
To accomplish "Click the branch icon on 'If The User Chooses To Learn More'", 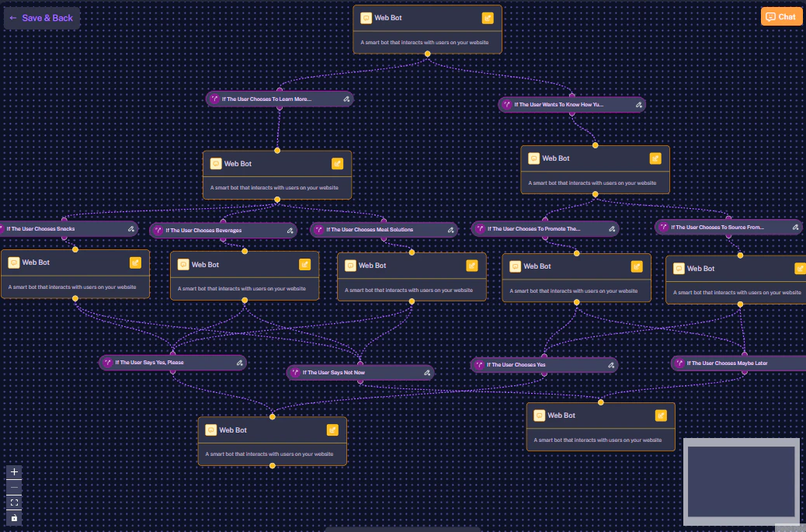I will (216, 99).
